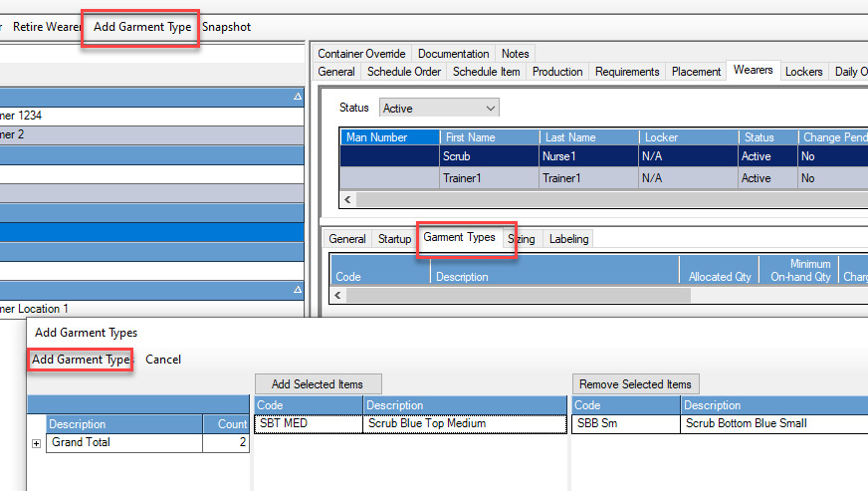Click Add Garment Type in top toolbar
Screen dimensions: 868x491
point(141,28)
